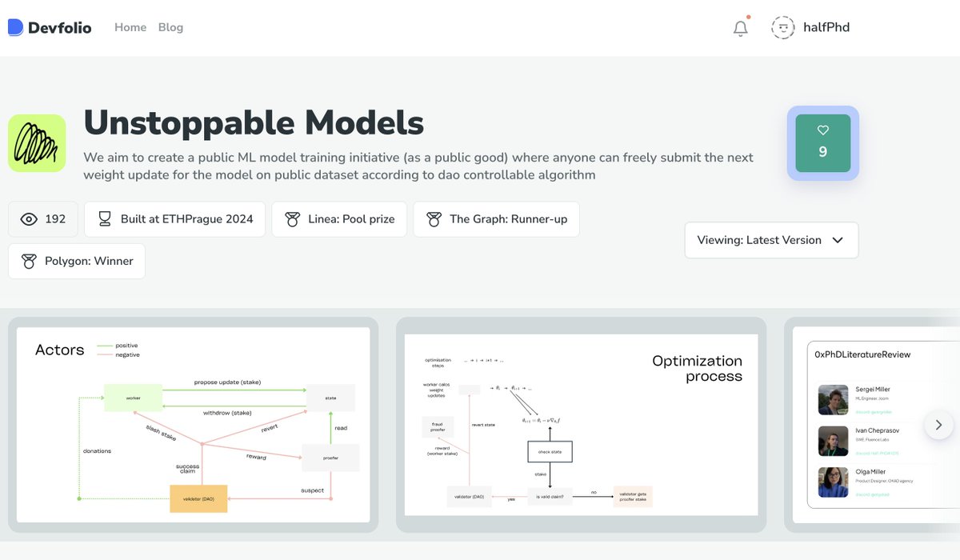The image size is (960, 560).
Task: Click the medal icon next to Polygon
Action: (29, 262)
